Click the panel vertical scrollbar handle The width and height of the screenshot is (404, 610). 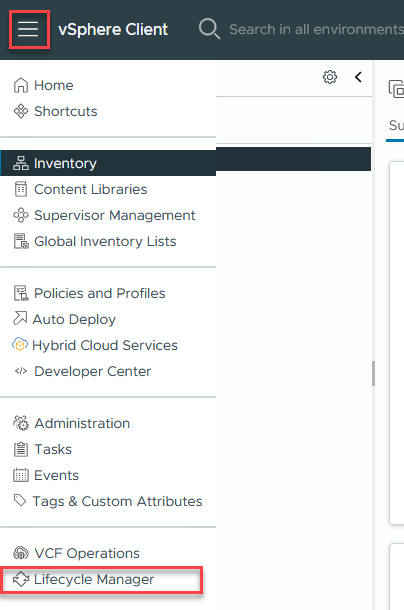pos(373,373)
